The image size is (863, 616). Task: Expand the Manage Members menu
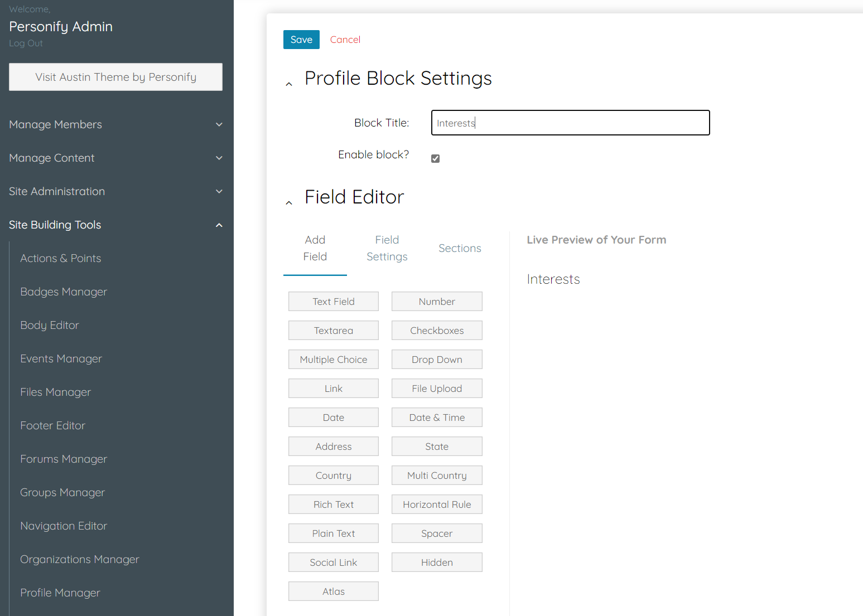coord(115,124)
